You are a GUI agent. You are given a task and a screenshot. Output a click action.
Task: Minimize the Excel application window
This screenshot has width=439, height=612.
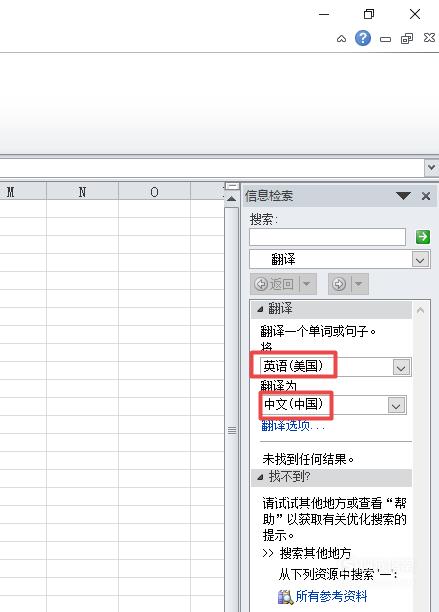click(324, 14)
